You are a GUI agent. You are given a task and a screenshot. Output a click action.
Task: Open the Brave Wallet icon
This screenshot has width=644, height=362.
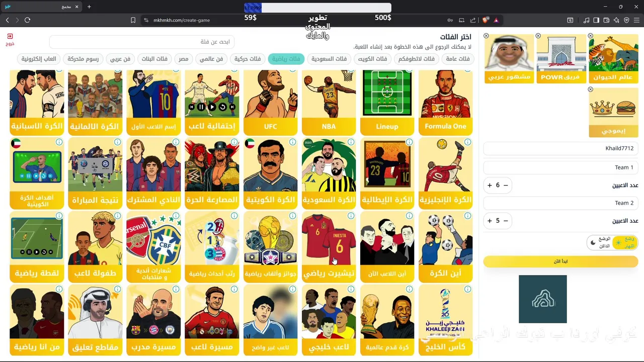point(606,20)
